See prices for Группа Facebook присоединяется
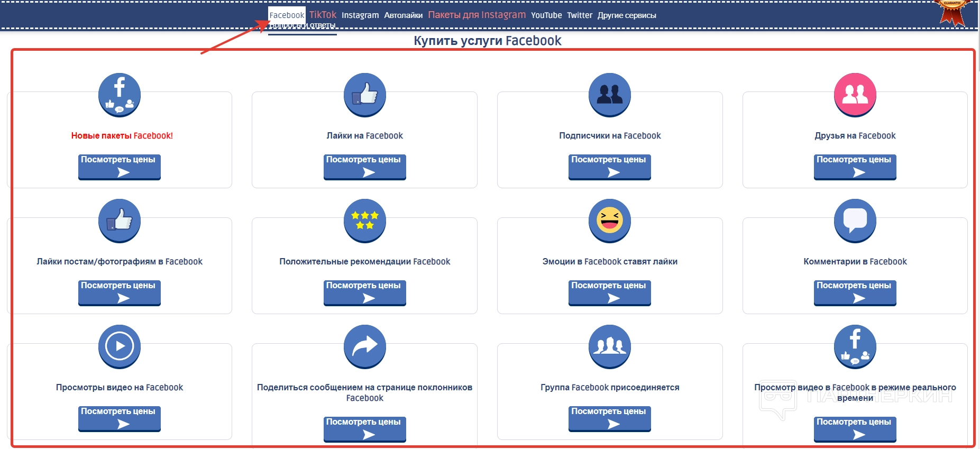 (610, 419)
